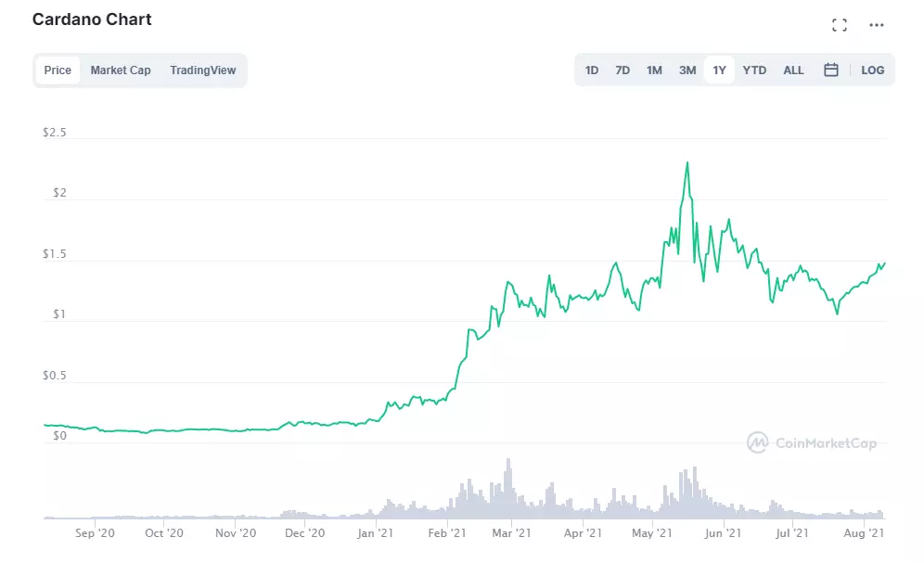Switch to the Market Cap view

[x=121, y=70]
